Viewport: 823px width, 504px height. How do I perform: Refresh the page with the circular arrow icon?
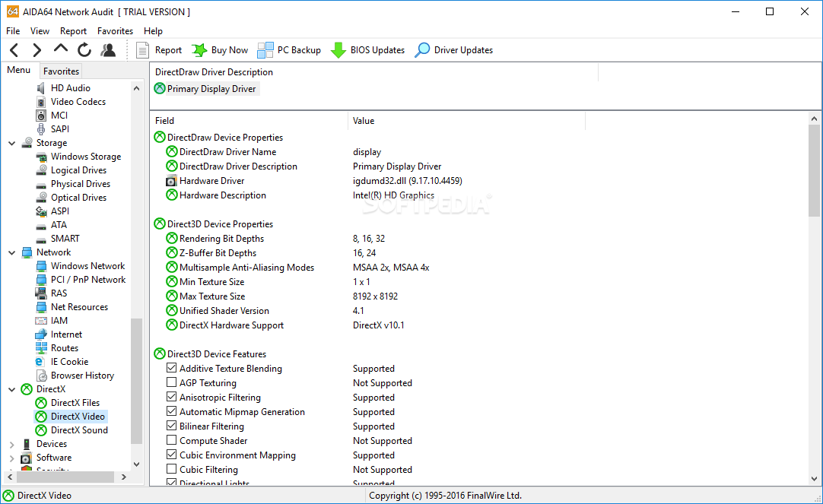84,50
